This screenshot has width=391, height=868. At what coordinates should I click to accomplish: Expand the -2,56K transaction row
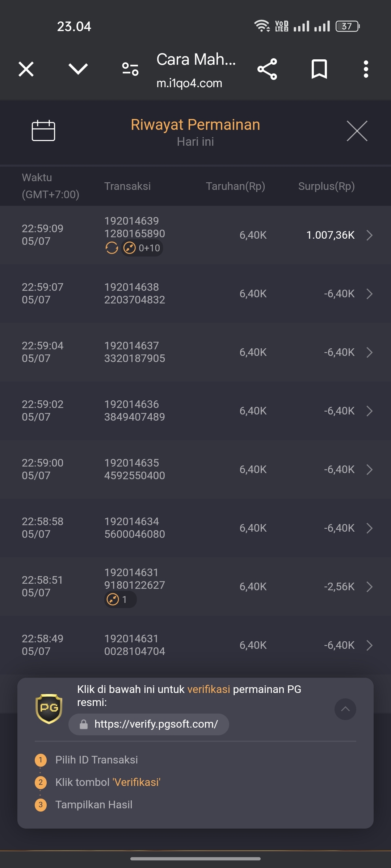tap(195, 587)
